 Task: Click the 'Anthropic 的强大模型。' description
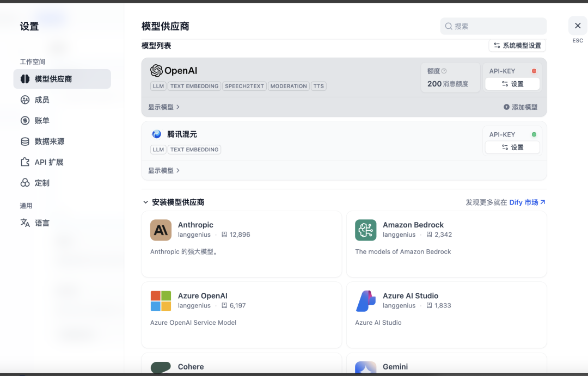click(x=184, y=251)
